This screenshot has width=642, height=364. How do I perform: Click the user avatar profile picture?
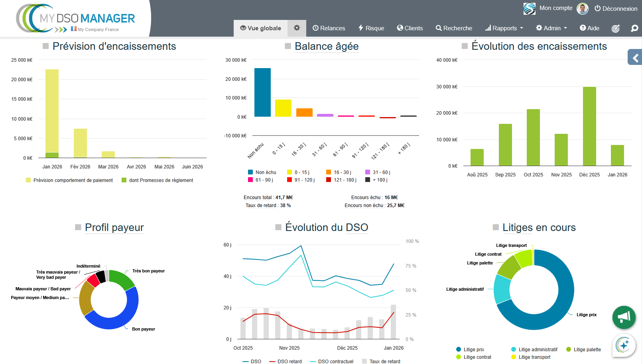[x=583, y=8]
